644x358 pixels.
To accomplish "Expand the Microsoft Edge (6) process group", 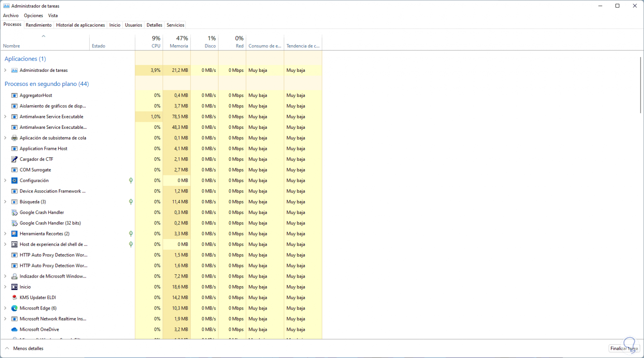I will click(x=5, y=308).
